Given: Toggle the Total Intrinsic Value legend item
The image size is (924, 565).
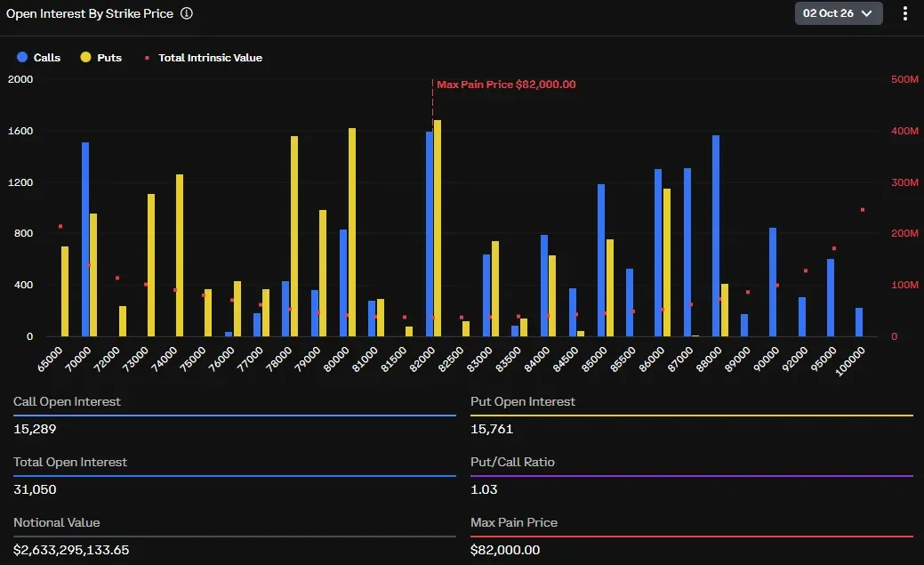Looking at the screenshot, I should (x=204, y=57).
